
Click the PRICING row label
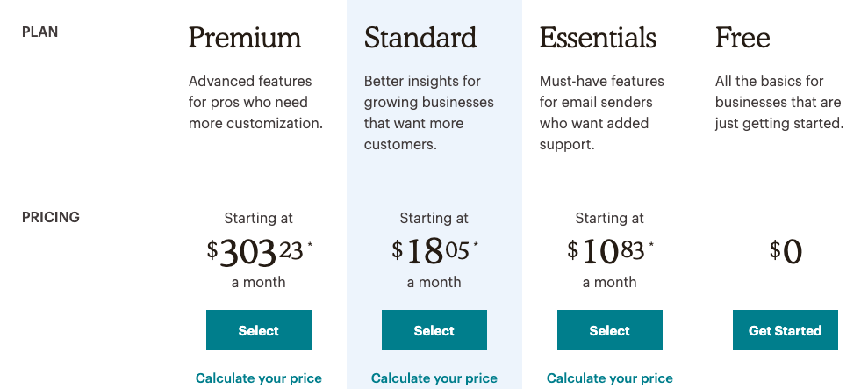click(51, 217)
